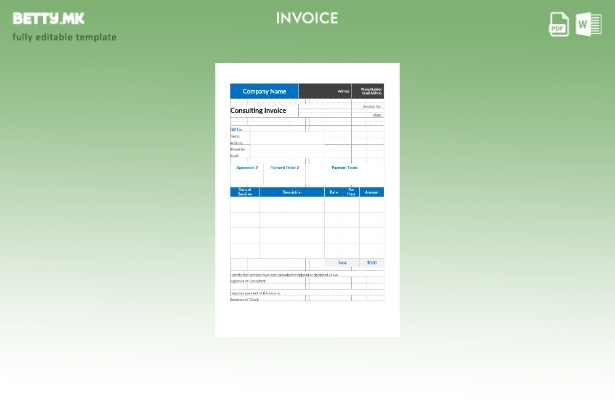Click the 'fully editable template' subtitle
Screen dimensions: 615x400
click(64, 37)
